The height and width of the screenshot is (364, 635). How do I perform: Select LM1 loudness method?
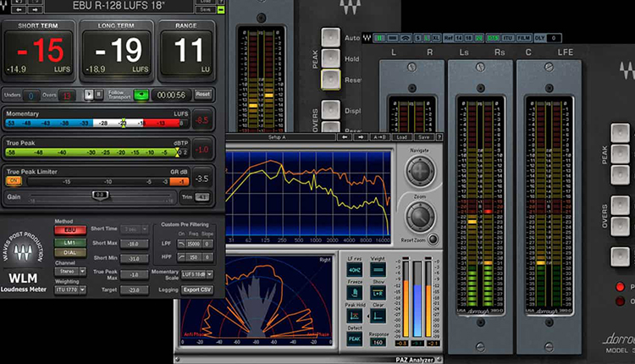(x=70, y=242)
